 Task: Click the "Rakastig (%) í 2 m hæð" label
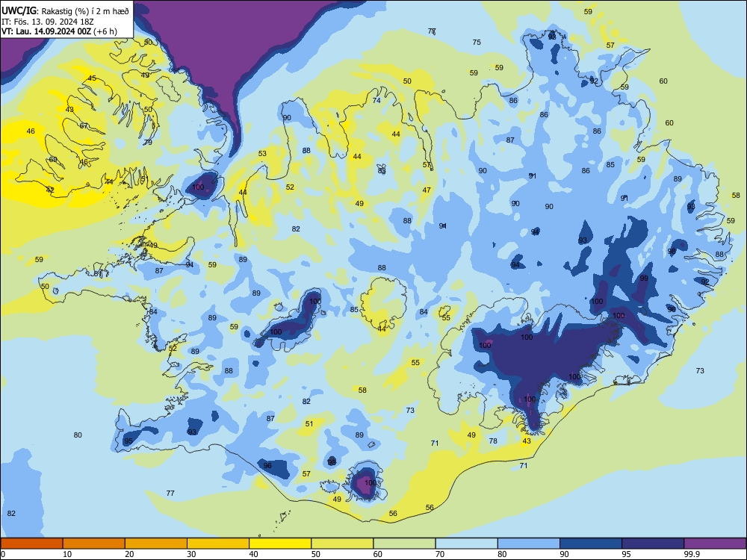(86, 11)
